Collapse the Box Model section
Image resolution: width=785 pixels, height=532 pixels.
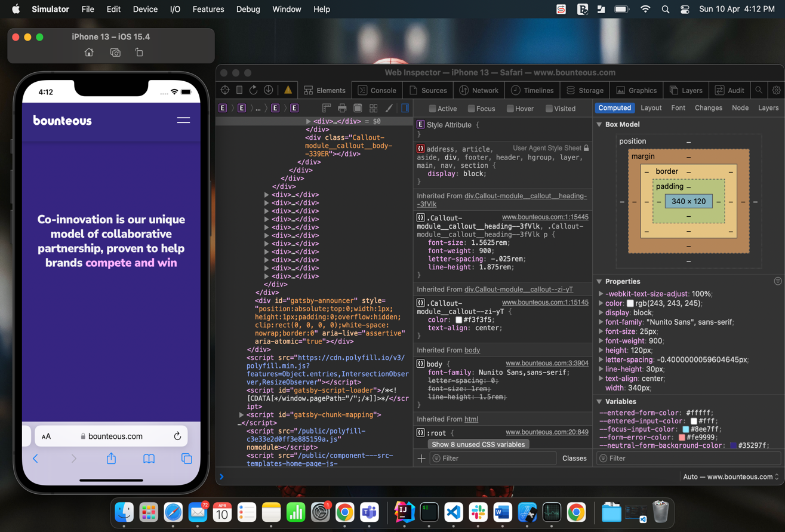(599, 125)
